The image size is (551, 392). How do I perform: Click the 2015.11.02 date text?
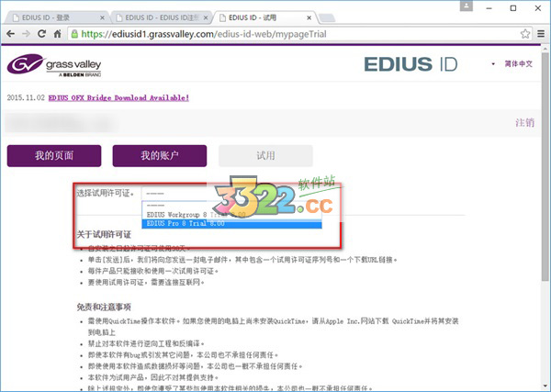[x=26, y=97]
